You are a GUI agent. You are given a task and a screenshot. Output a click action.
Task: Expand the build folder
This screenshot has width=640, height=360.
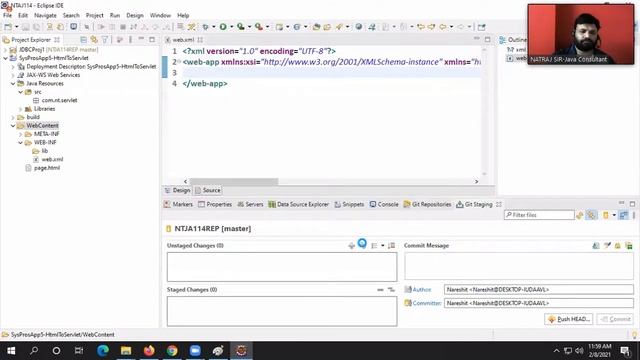[13, 117]
